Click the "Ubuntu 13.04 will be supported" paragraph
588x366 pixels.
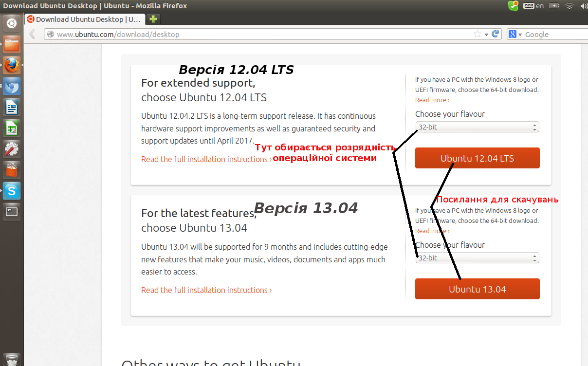[x=264, y=259]
